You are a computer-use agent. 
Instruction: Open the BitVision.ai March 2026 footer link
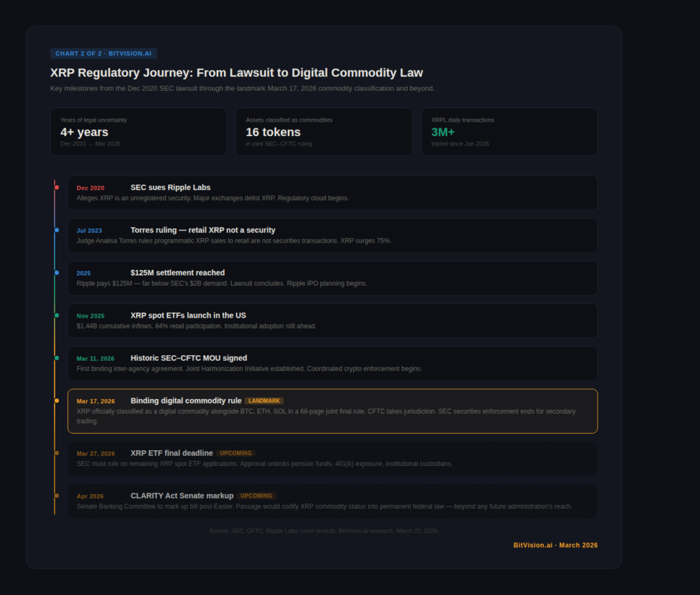tap(555, 545)
